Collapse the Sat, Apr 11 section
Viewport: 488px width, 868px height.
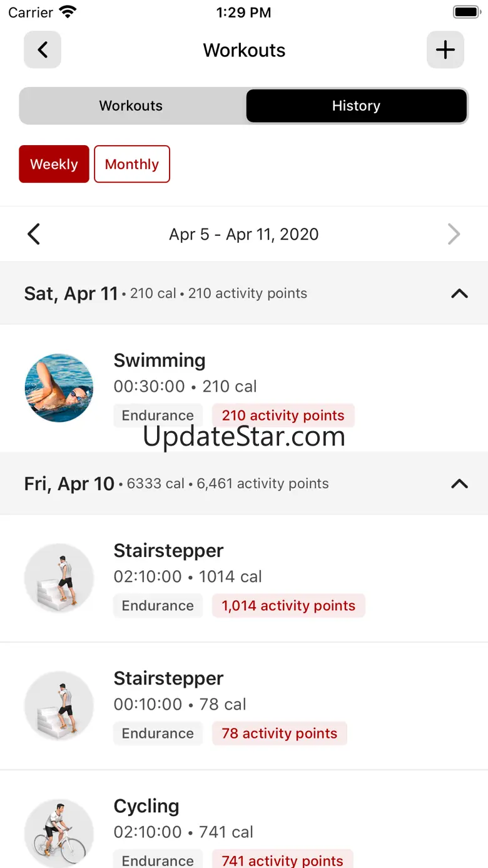[x=459, y=294]
